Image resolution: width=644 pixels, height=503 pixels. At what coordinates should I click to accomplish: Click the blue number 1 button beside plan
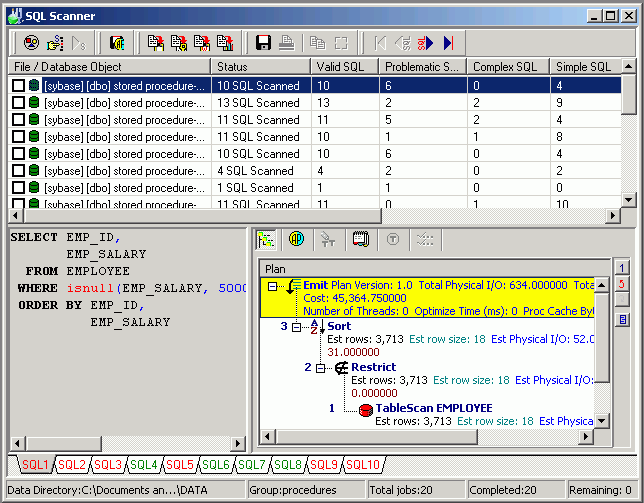click(x=621, y=267)
